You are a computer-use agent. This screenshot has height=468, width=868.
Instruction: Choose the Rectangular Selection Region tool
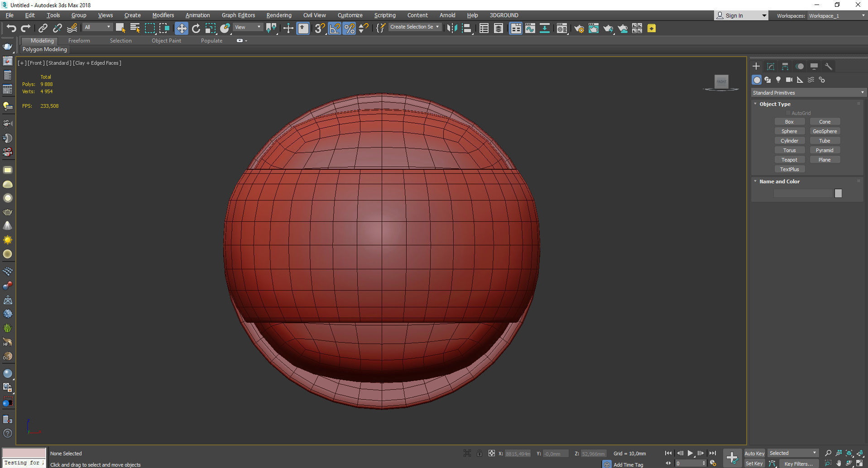149,29
